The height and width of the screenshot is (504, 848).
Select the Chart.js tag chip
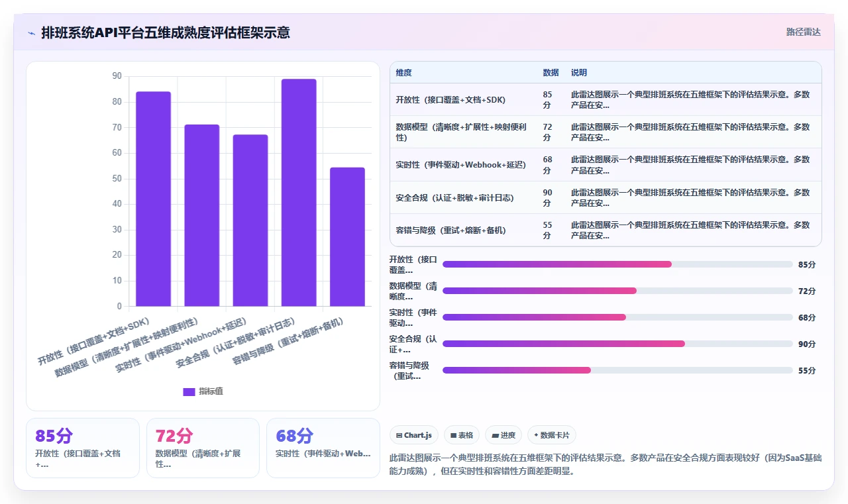point(414,435)
